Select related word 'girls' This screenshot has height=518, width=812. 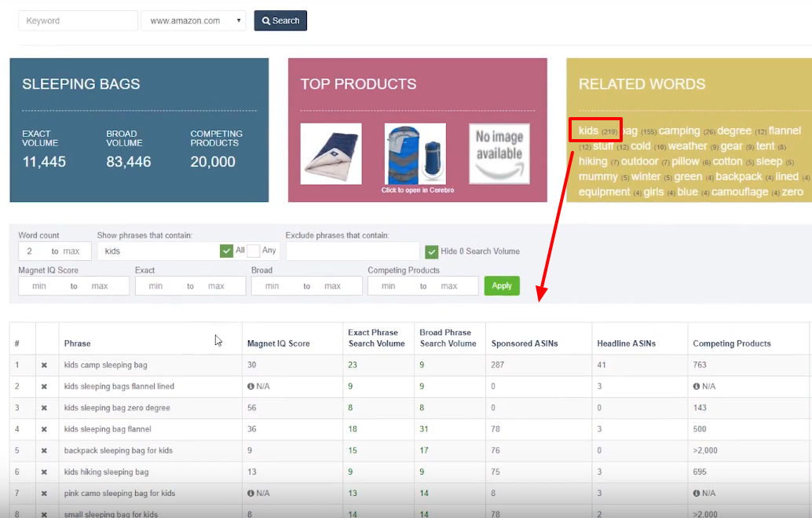pyautogui.click(x=653, y=192)
